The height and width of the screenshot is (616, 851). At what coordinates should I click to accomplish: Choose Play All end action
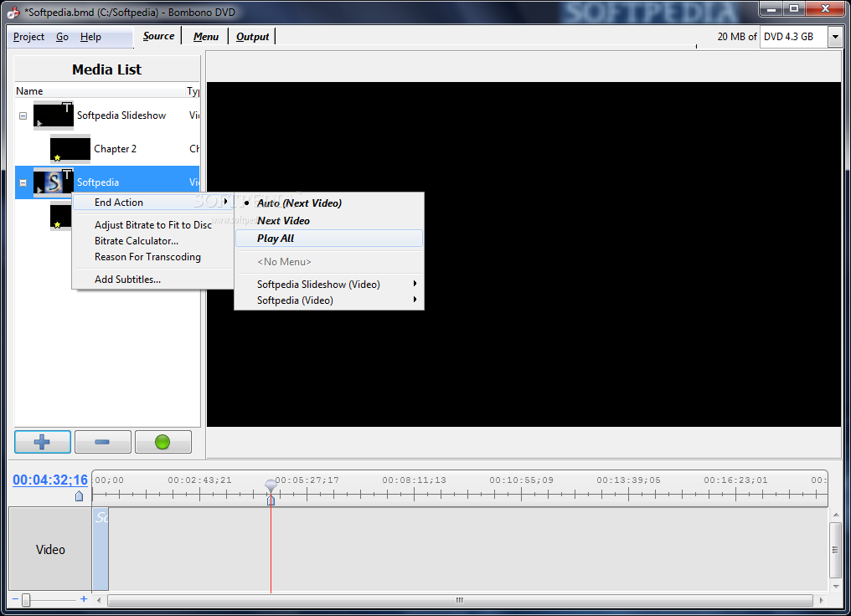click(329, 239)
